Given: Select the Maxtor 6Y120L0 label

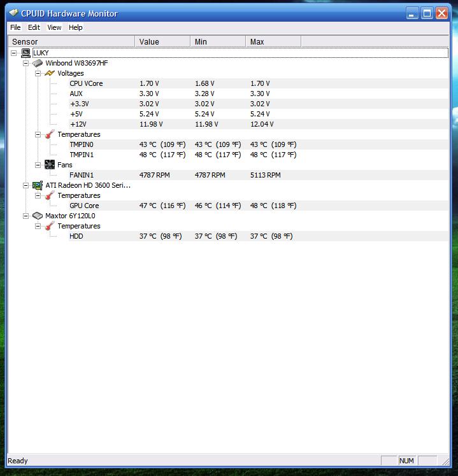Looking at the screenshot, I should coord(70,216).
